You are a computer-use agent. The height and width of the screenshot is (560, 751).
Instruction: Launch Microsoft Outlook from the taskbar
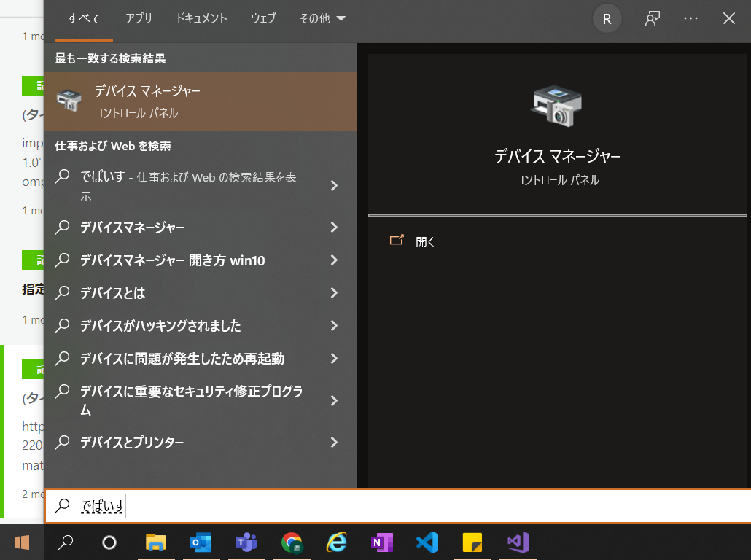pyautogui.click(x=201, y=543)
